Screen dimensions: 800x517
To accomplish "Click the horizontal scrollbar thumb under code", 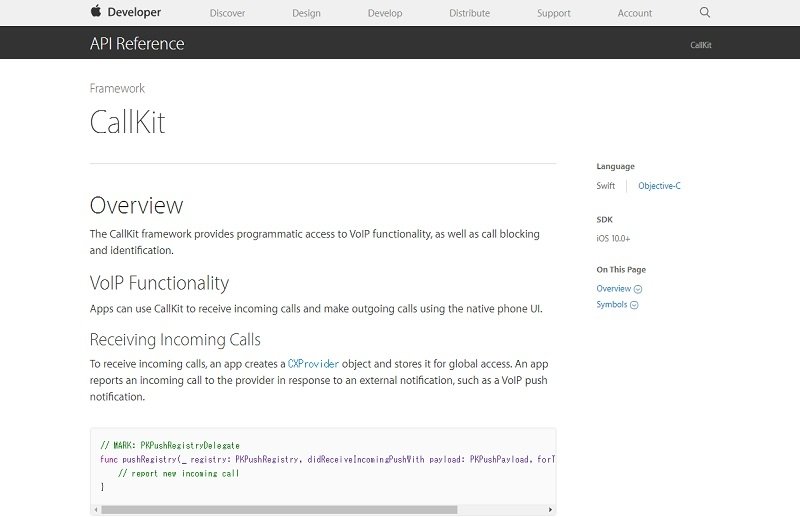I will point(279,509).
